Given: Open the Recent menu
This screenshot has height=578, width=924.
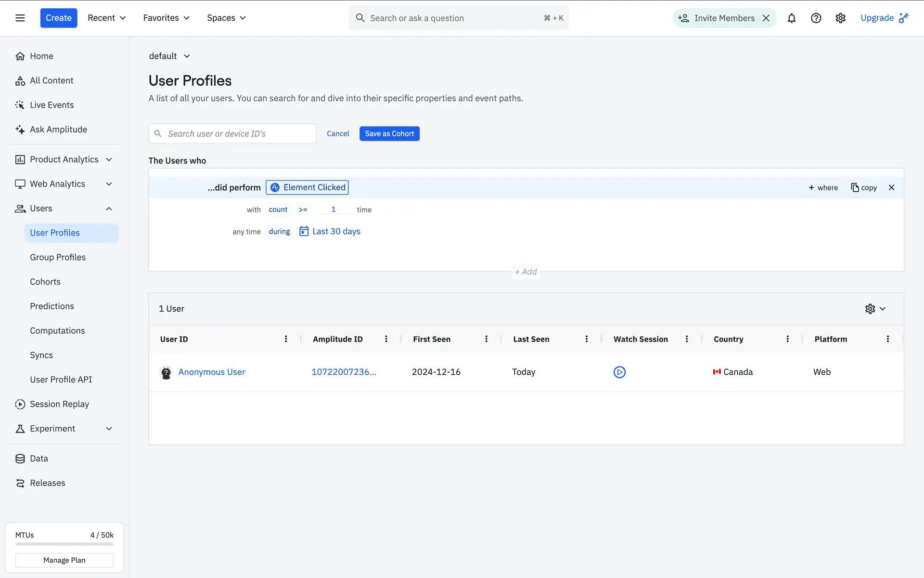Looking at the screenshot, I should 106,18.
